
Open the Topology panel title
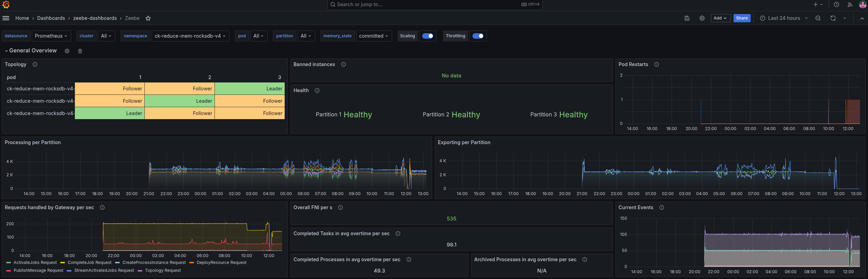pyautogui.click(x=15, y=64)
